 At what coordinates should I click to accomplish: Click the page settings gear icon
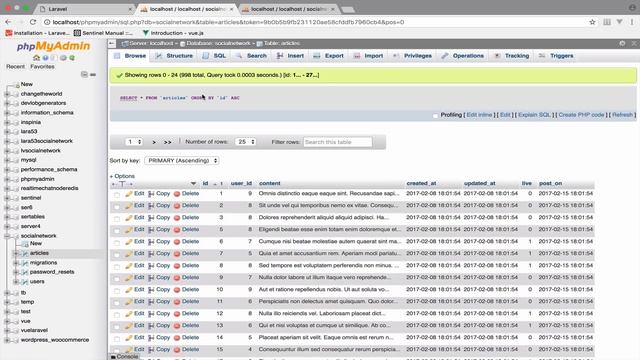pos(622,43)
